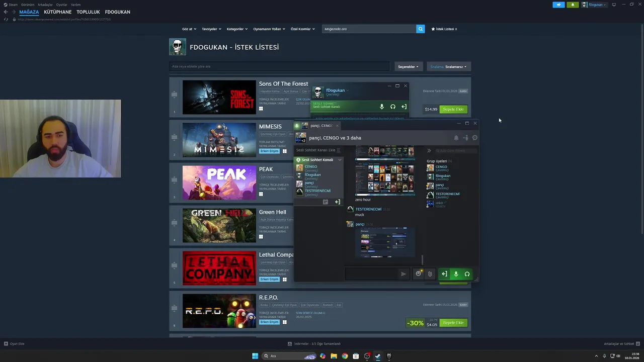Open panÇi's shared screenshot thumbnail in chat
This screenshot has height=362, width=644.
coord(385,242)
